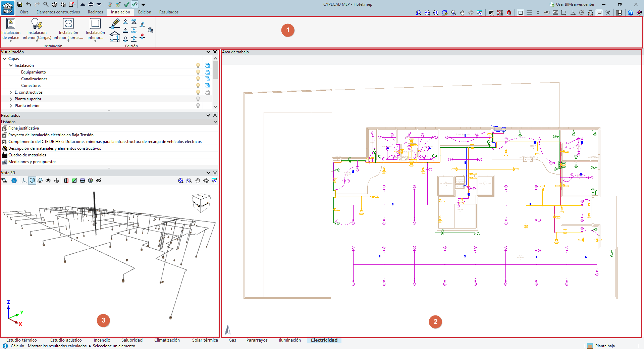Expand the E. constructivos tree node

point(11,92)
